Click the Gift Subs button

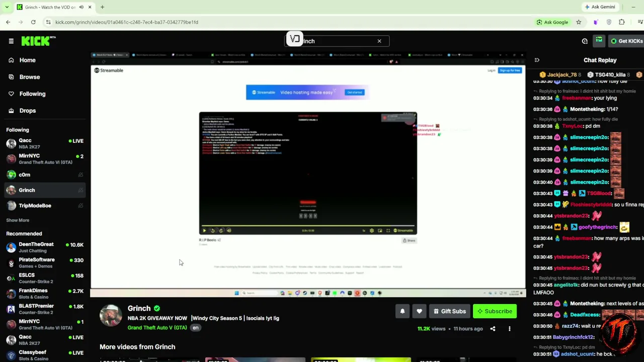click(449, 311)
